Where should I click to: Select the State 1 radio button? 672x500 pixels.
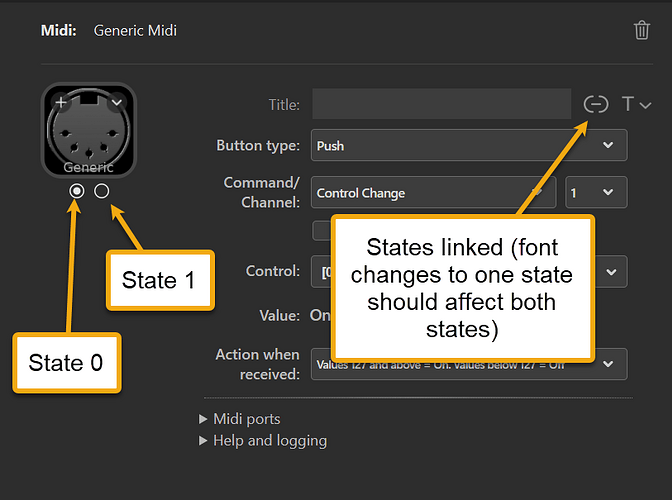102,191
